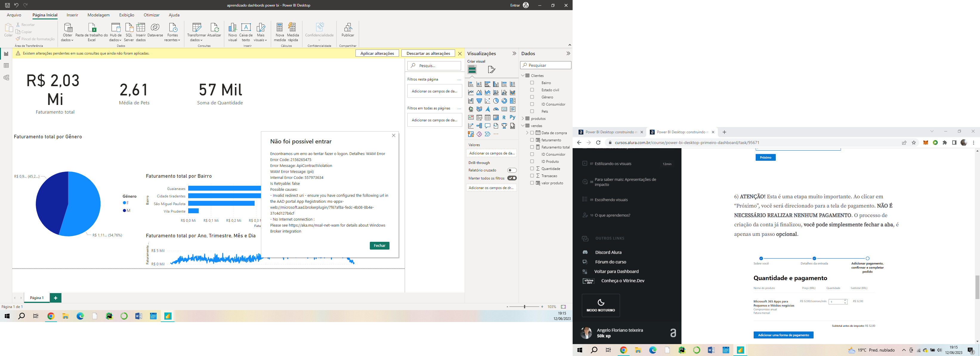Select the Q&A speech bubble visual
Image resolution: width=980 pixels, height=356 pixels.
(x=488, y=126)
